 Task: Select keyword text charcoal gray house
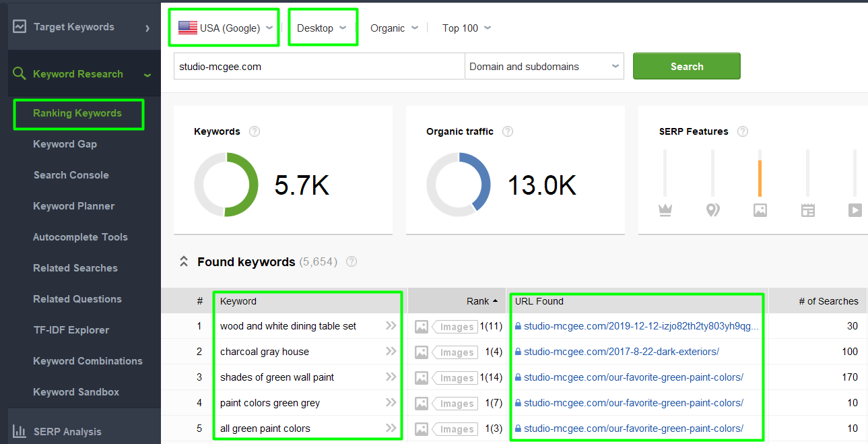pyautogui.click(x=265, y=352)
